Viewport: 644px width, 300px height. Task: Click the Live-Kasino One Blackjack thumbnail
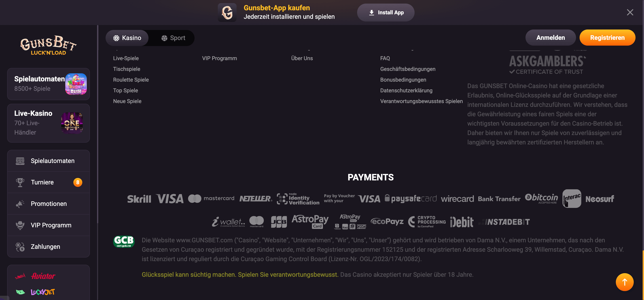click(x=72, y=123)
